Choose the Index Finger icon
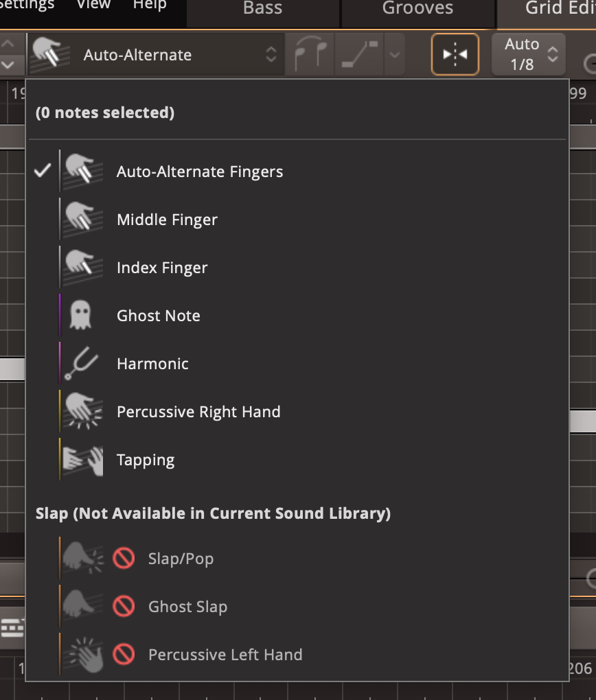This screenshot has width=596, height=700. point(82,268)
